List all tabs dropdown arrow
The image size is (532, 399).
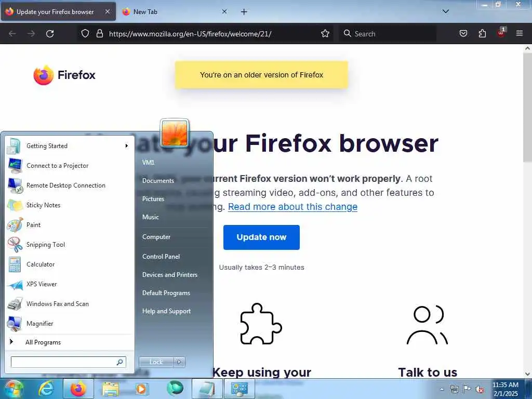pos(445,11)
